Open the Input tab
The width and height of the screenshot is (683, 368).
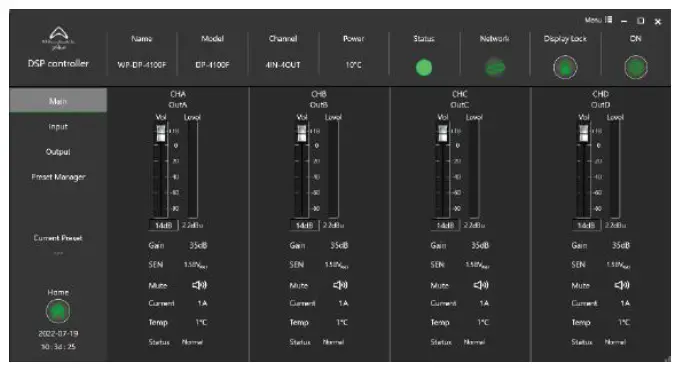point(58,127)
